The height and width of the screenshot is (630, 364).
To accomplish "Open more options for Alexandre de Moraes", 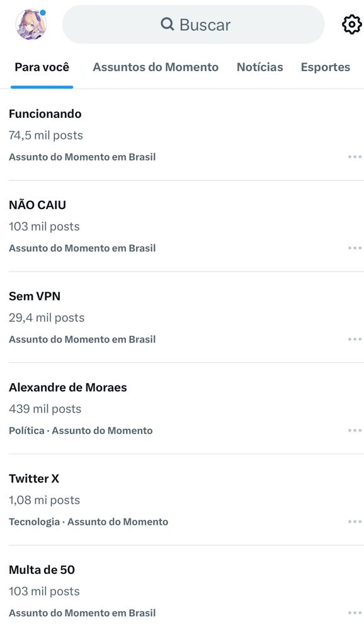I will (x=355, y=430).
